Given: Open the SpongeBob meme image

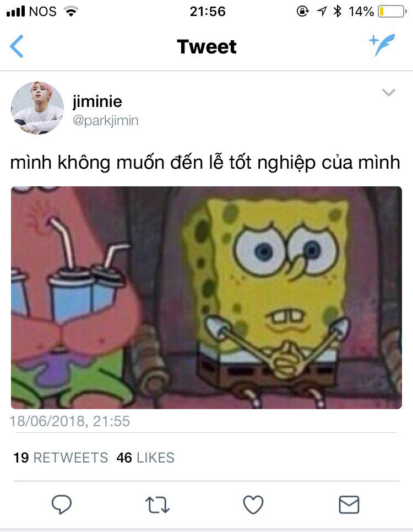Looking at the screenshot, I should pyautogui.click(x=206, y=298).
